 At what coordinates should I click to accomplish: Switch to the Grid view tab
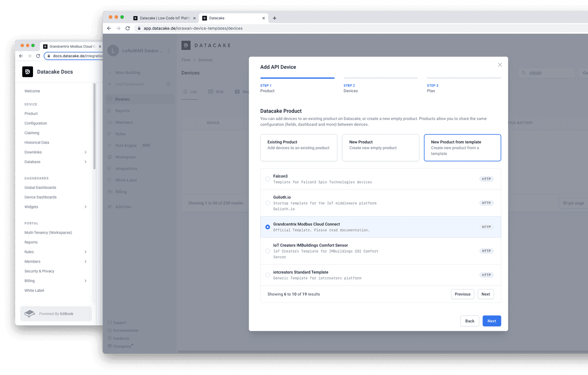pos(216,91)
